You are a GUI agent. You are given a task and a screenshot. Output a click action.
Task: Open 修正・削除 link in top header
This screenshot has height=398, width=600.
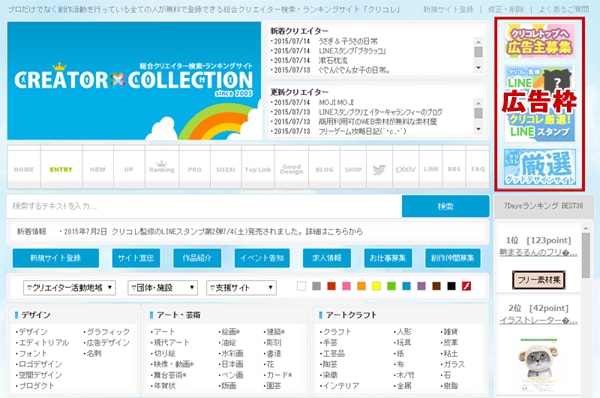coord(506,9)
